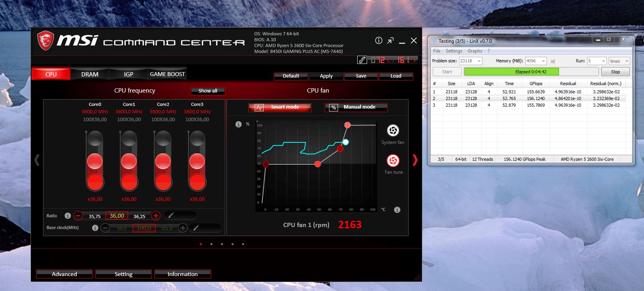Click the Smart mode waveform icon

coord(259,107)
